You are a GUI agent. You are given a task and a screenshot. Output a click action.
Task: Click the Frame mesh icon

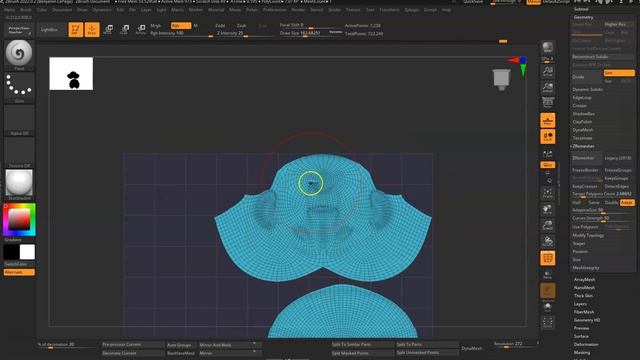(x=547, y=193)
